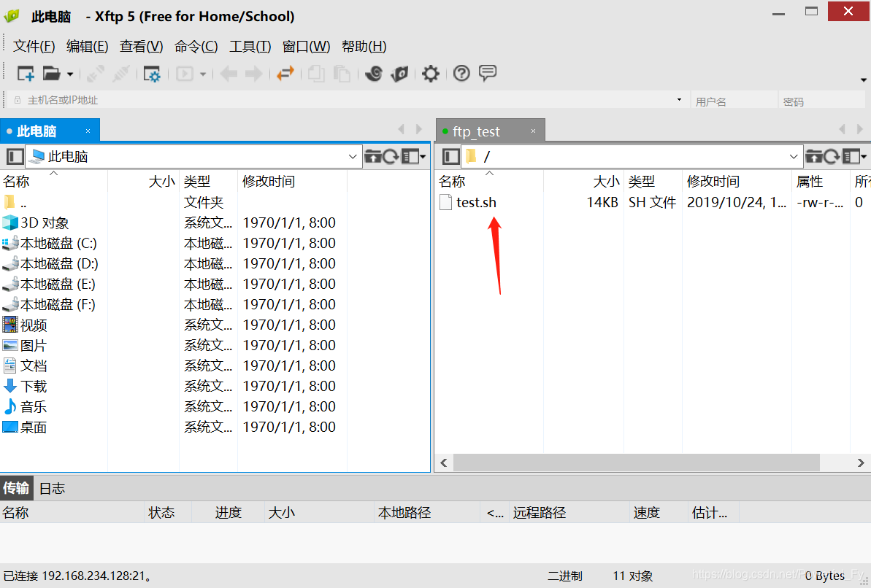Open the local pane view mode dropdown
The width and height of the screenshot is (871, 588).
(x=413, y=157)
